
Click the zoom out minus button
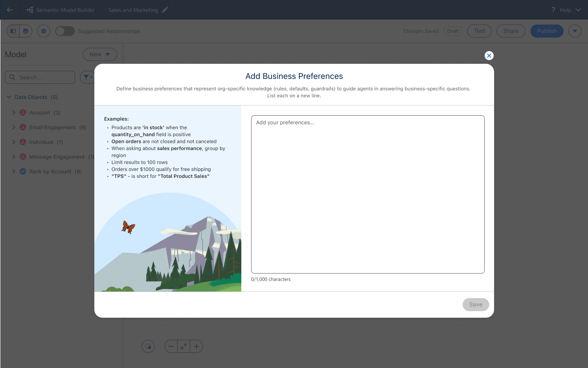click(x=171, y=346)
